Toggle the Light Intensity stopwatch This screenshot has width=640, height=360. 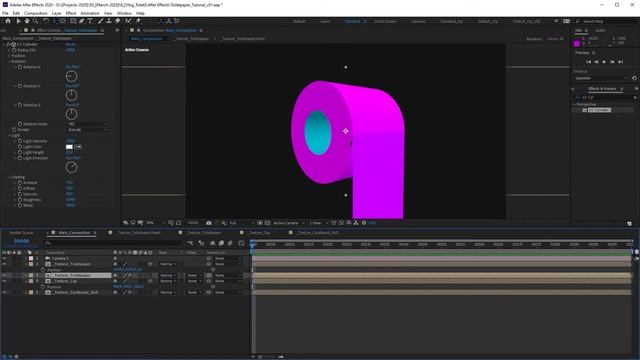point(20,141)
